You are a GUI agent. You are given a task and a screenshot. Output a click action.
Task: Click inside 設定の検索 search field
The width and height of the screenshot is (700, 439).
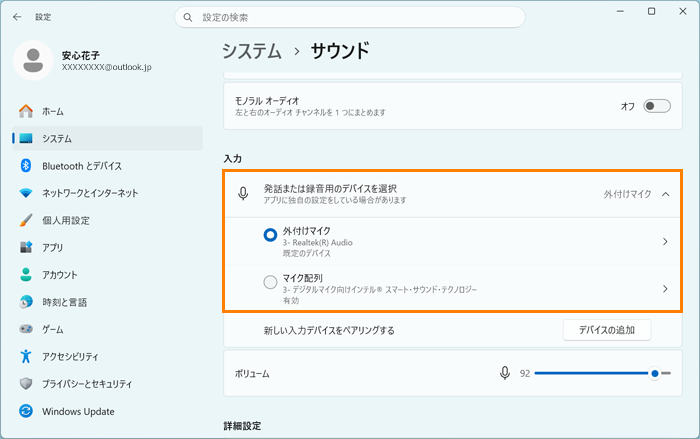pos(350,17)
